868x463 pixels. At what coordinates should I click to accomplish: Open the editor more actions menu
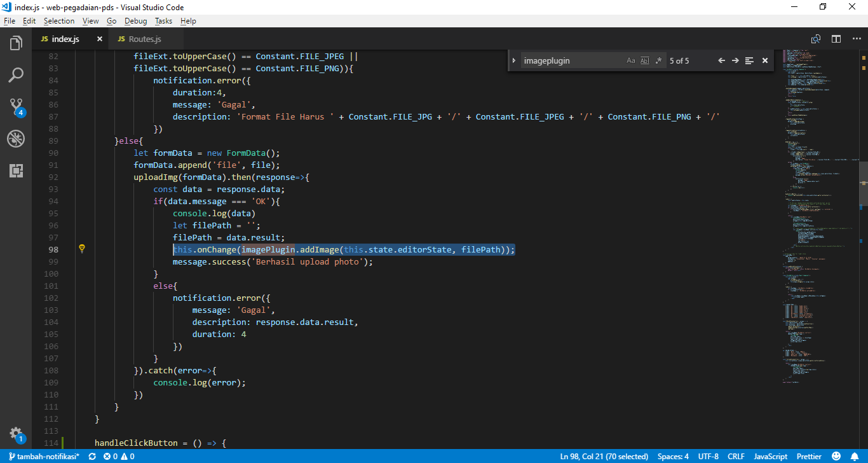point(857,38)
